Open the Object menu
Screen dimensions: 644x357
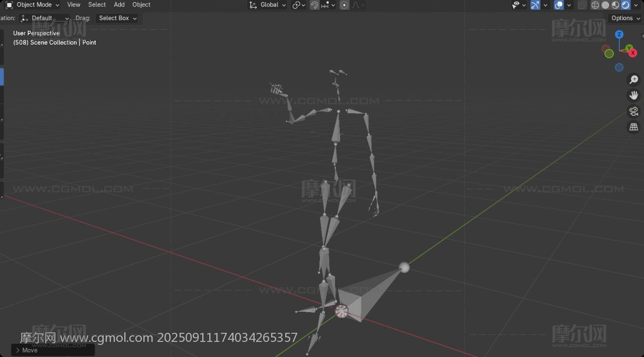[141, 5]
